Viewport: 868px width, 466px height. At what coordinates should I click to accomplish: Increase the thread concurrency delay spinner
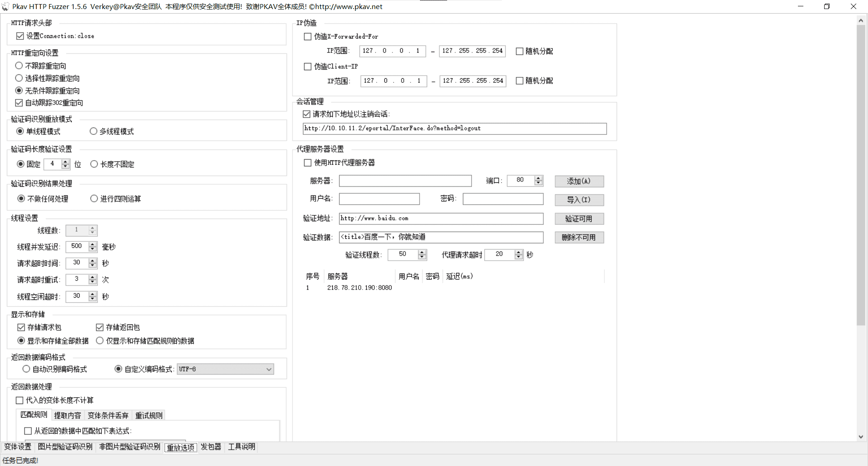[x=93, y=244]
